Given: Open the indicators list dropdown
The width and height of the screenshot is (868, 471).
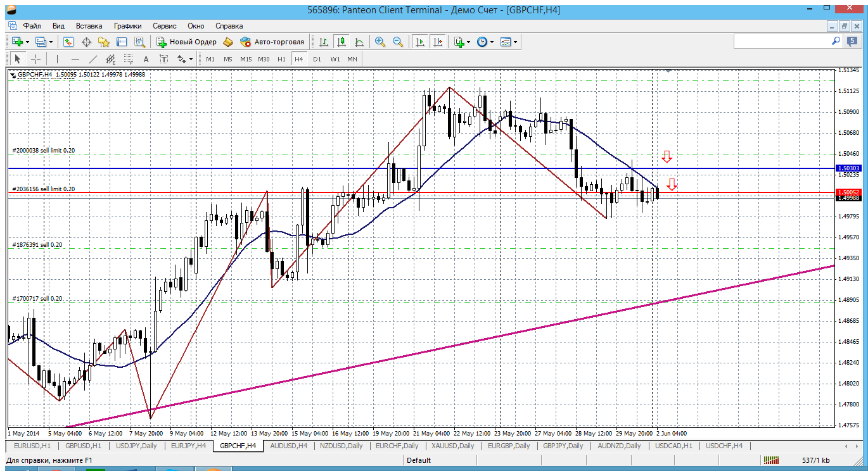Looking at the screenshot, I should [462, 42].
